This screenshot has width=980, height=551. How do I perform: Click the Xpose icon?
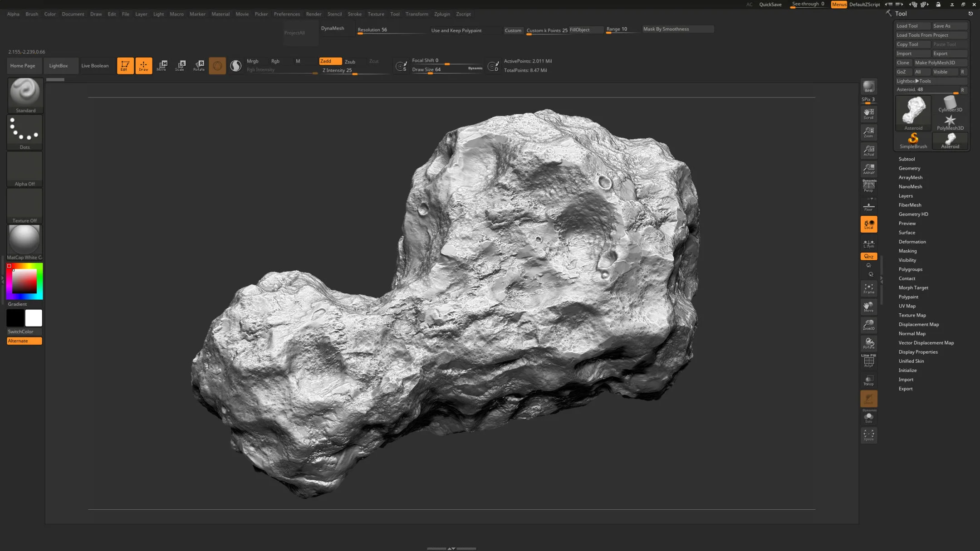click(x=868, y=435)
